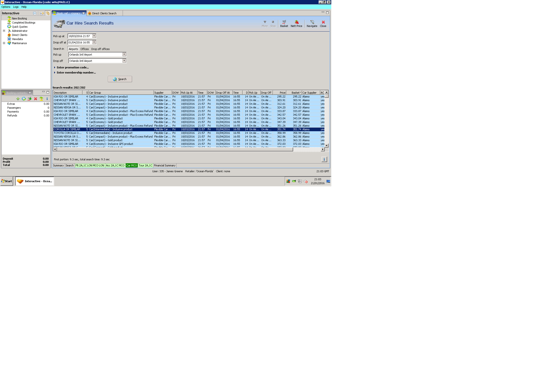The image size is (544, 392).
Task: Open the Logs menu
Action: click(x=16, y=7)
